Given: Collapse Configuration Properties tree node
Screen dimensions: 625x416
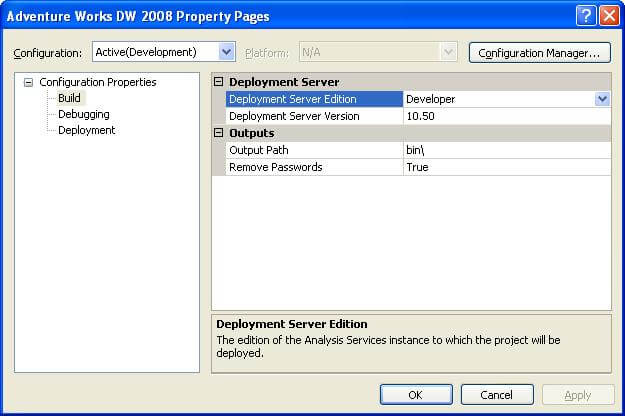Looking at the screenshot, I should pos(28,82).
